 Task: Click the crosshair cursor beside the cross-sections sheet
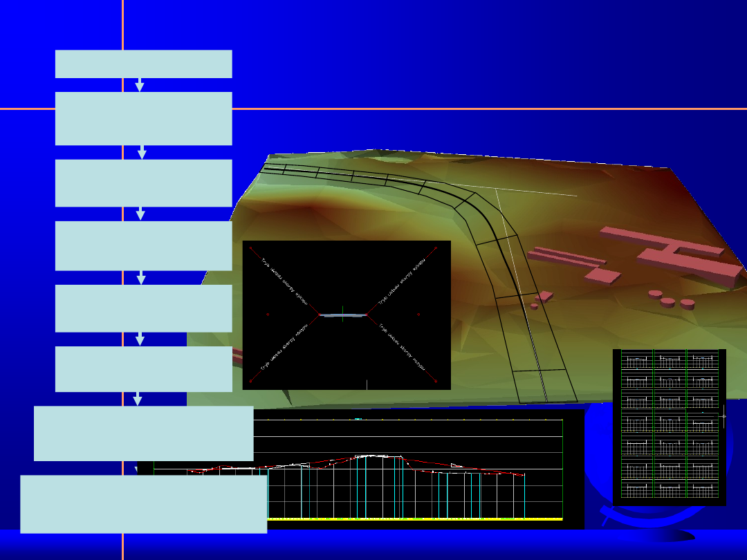pyautogui.click(x=723, y=416)
